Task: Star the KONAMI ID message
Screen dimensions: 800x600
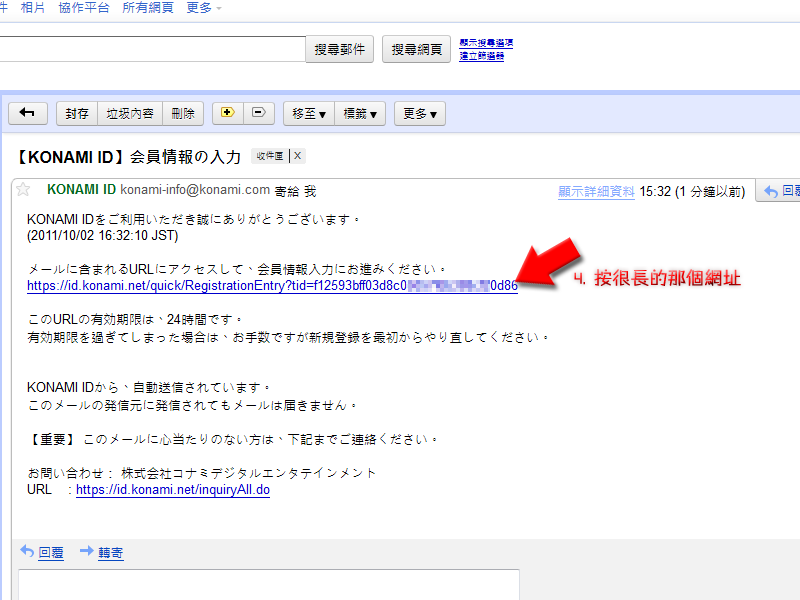Action: click(23, 190)
